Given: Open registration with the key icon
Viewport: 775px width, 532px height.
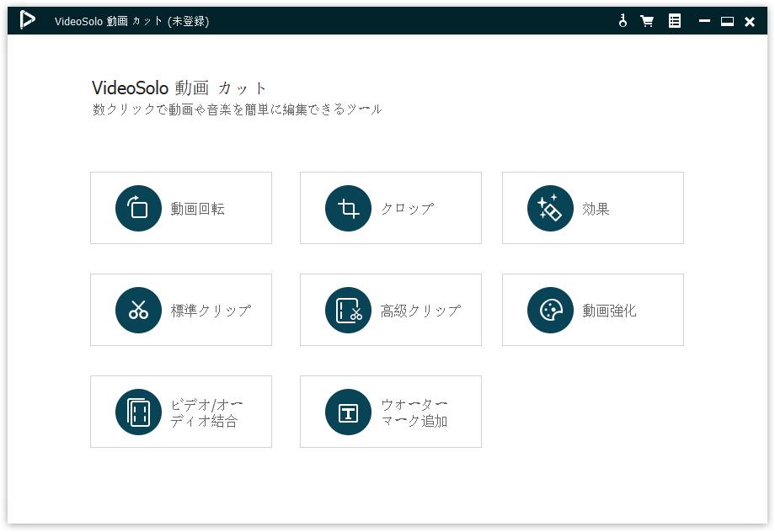Looking at the screenshot, I should (x=623, y=21).
